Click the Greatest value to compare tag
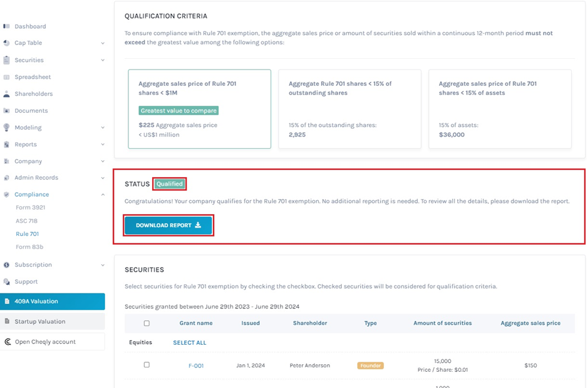 (x=178, y=111)
